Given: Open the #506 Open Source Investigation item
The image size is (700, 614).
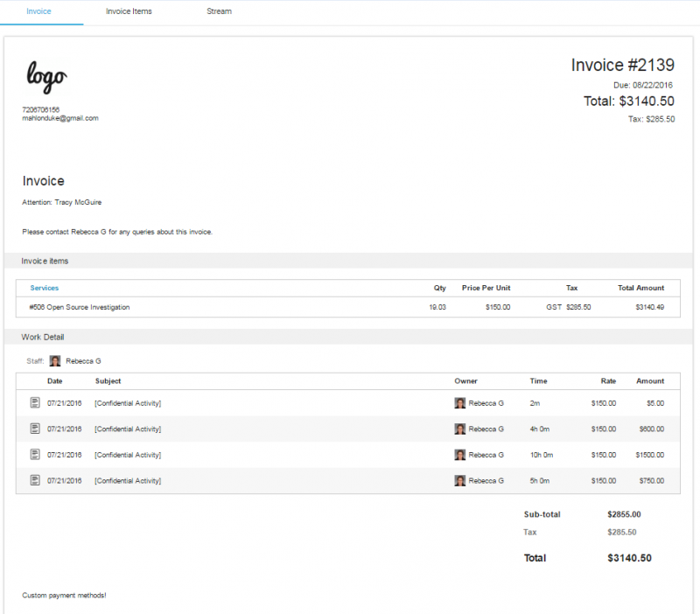Looking at the screenshot, I should tap(80, 307).
